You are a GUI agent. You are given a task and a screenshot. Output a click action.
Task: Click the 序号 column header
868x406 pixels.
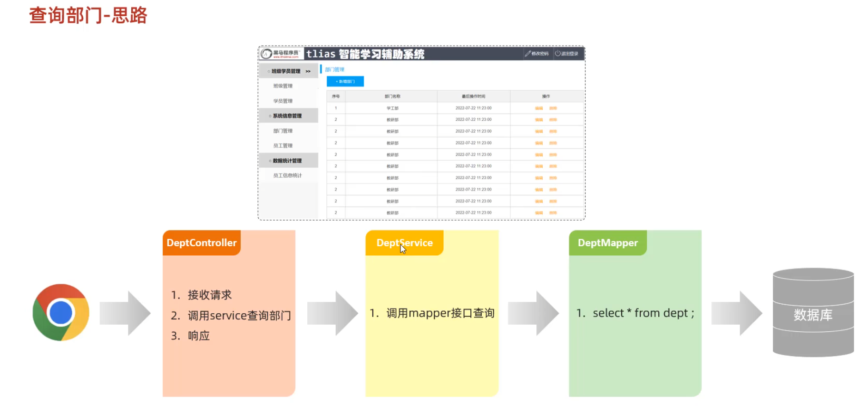click(x=336, y=97)
